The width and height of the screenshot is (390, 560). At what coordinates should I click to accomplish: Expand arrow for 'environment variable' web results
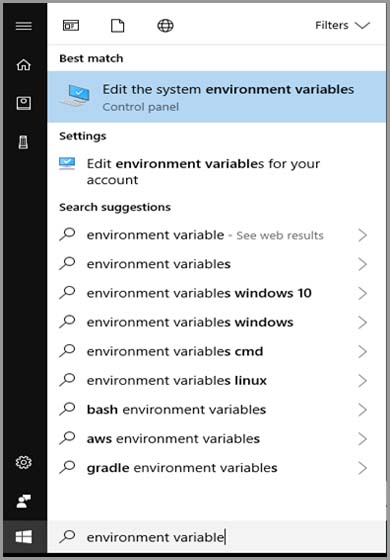362,235
